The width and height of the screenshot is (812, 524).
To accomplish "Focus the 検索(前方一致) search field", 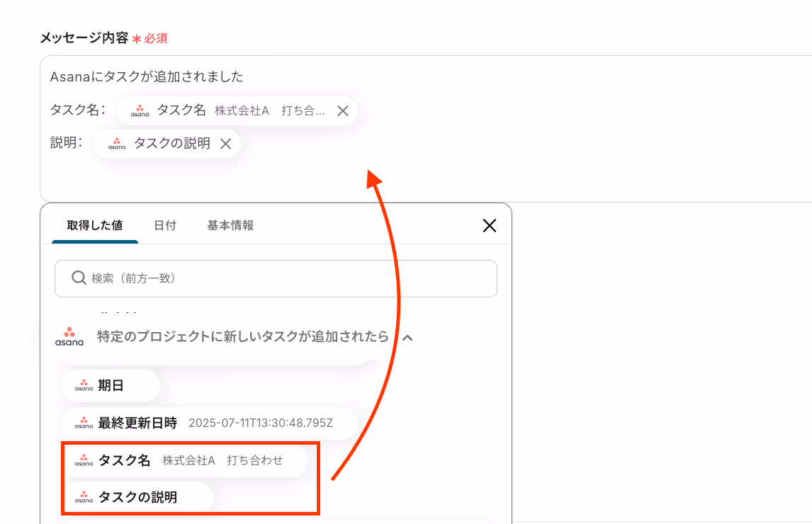I will click(x=276, y=278).
